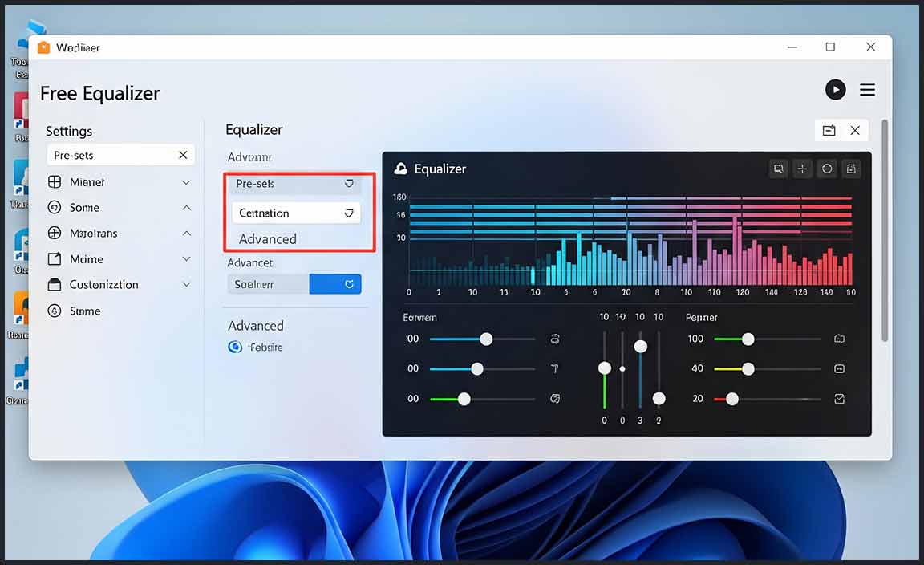
Task: Click the round play button in header
Action: point(835,90)
